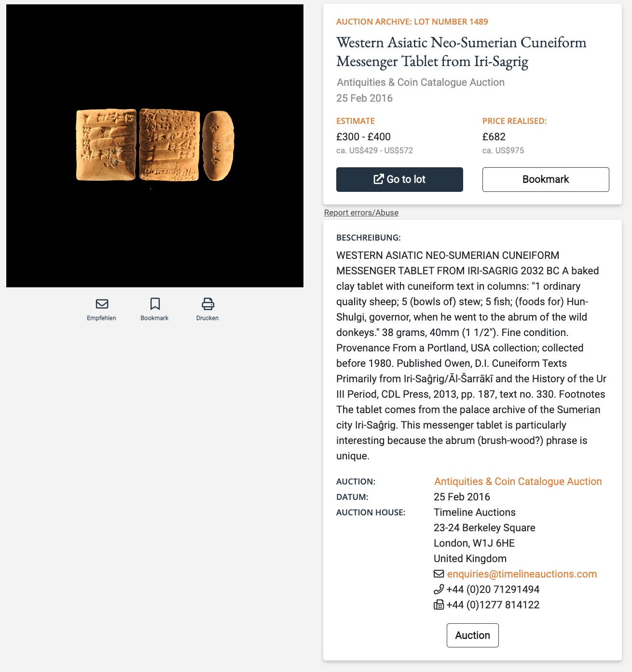The height and width of the screenshot is (672, 632).
Task: Click the Auction Archive Lot Number 1489 label
Action: coord(412,22)
